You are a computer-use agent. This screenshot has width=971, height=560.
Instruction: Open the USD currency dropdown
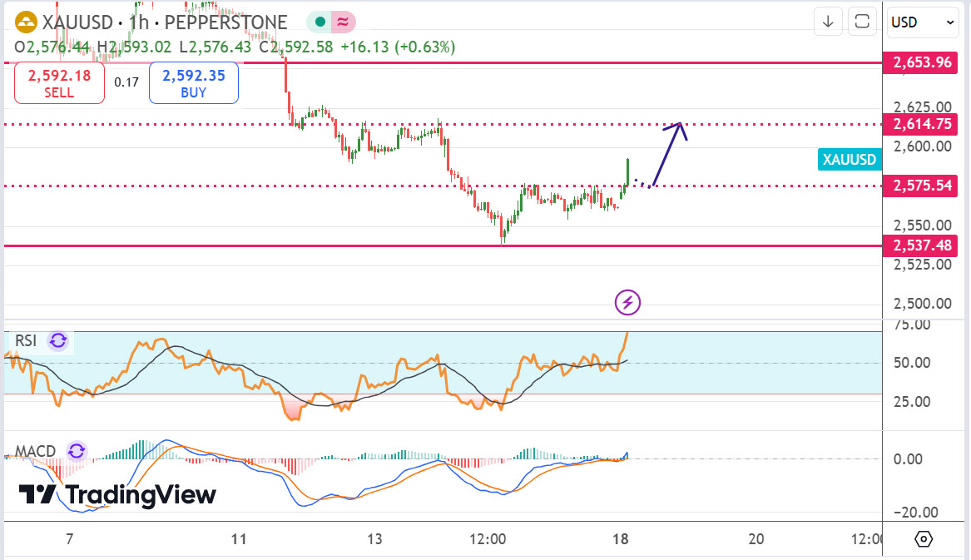[924, 22]
